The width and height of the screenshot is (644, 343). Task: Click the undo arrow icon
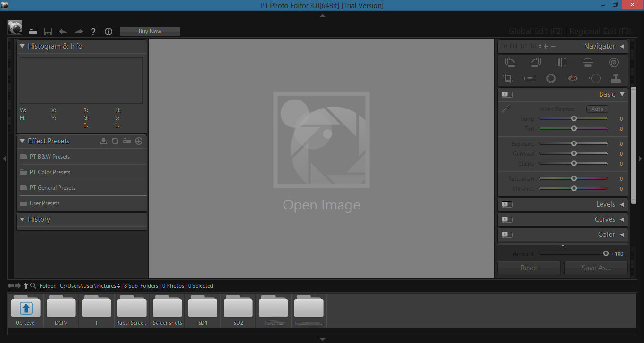(63, 32)
